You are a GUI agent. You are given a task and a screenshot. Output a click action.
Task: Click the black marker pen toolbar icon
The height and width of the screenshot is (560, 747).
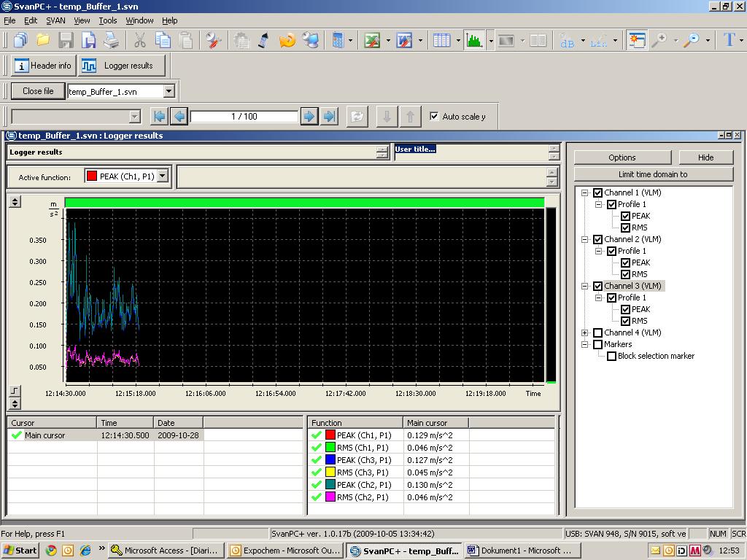pos(263,41)
